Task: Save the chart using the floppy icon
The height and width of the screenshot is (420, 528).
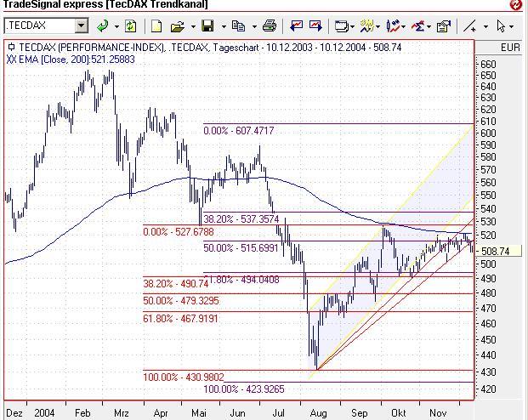Action: point(207,26)
